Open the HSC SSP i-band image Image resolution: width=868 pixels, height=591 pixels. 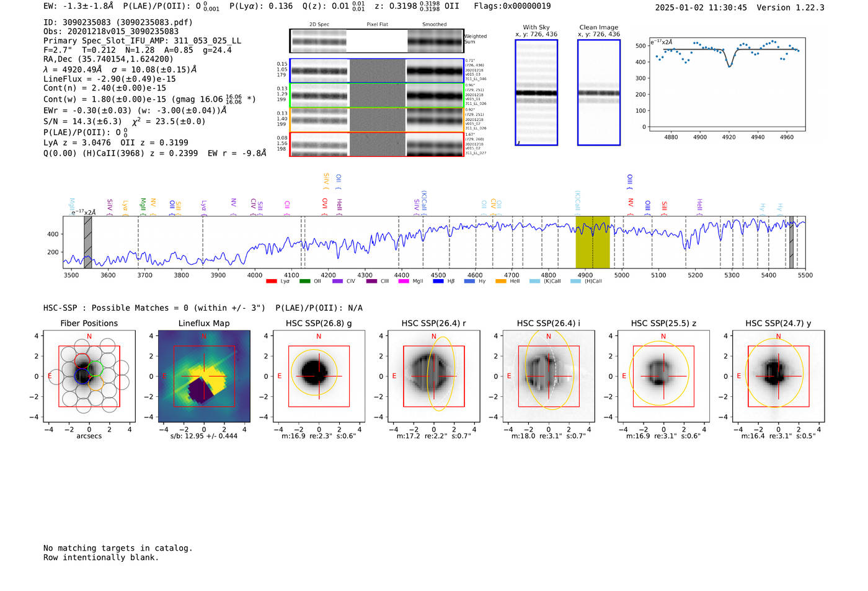coord(549,376)
